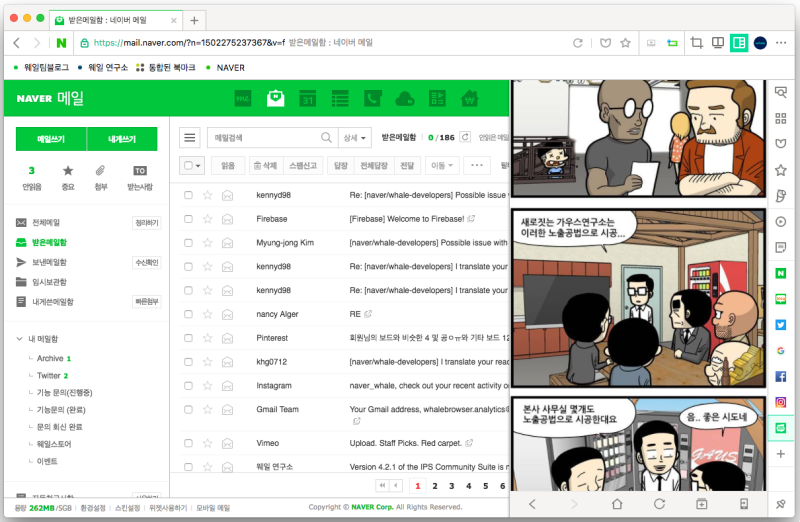Check the Instagram mail checkbox
The image size is (800, 522).
[188, 386]
